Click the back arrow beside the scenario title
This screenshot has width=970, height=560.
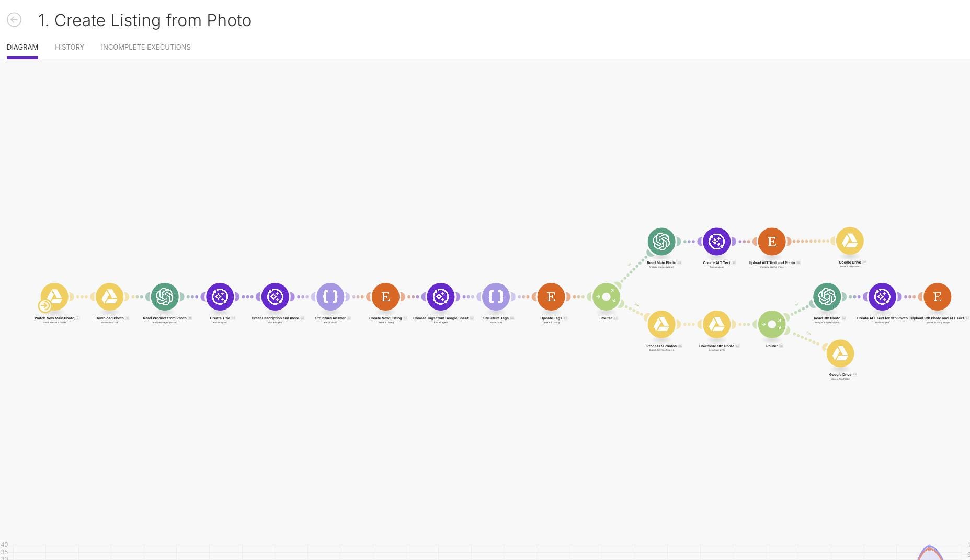click(14, 20)
